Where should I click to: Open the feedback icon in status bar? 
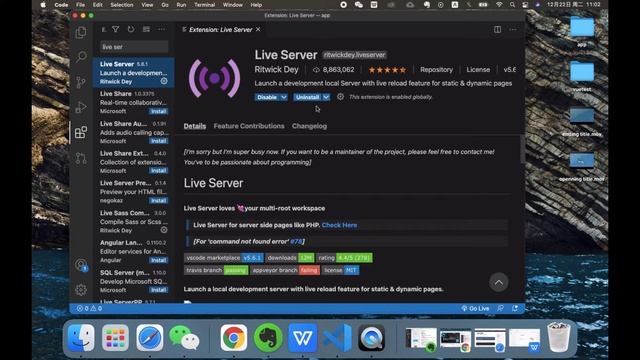click(x=500, y=308)
